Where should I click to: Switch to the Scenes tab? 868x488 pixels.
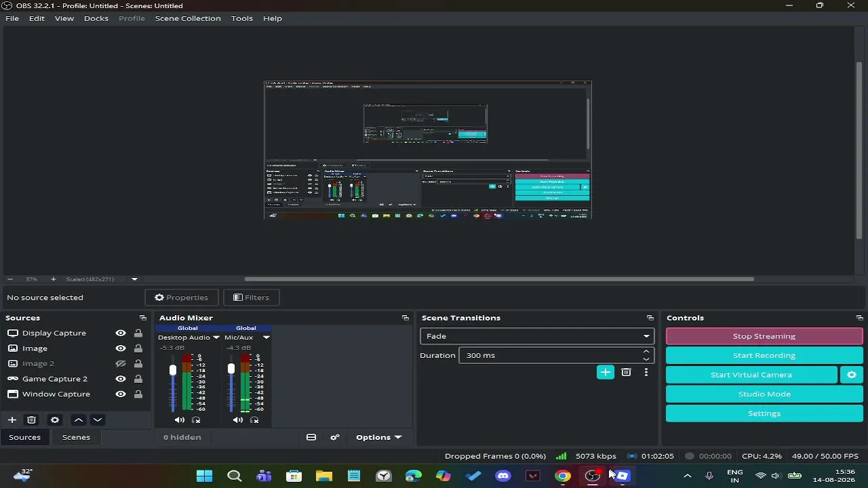[x=76, y=437]
